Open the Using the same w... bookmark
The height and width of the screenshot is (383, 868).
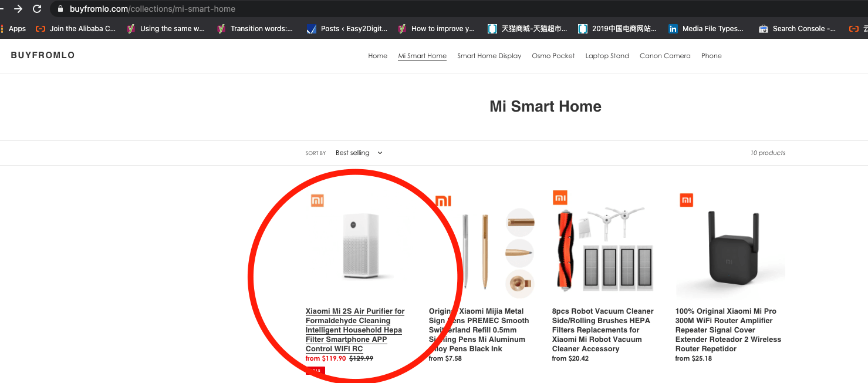pos(166,28)
